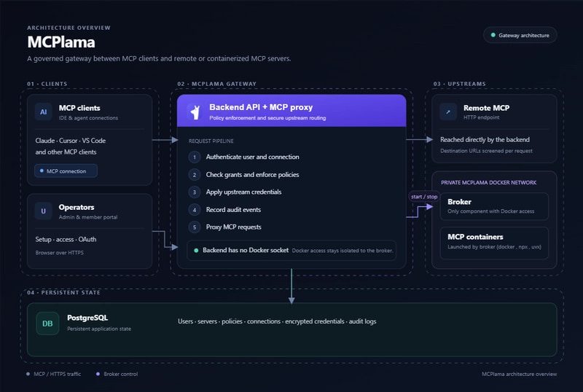The width and height of the screenshot is (583, 392).
Task: Click 'MCPlama architecture overview' footer text
Action: pyautogui.click(x=520, y=374)
